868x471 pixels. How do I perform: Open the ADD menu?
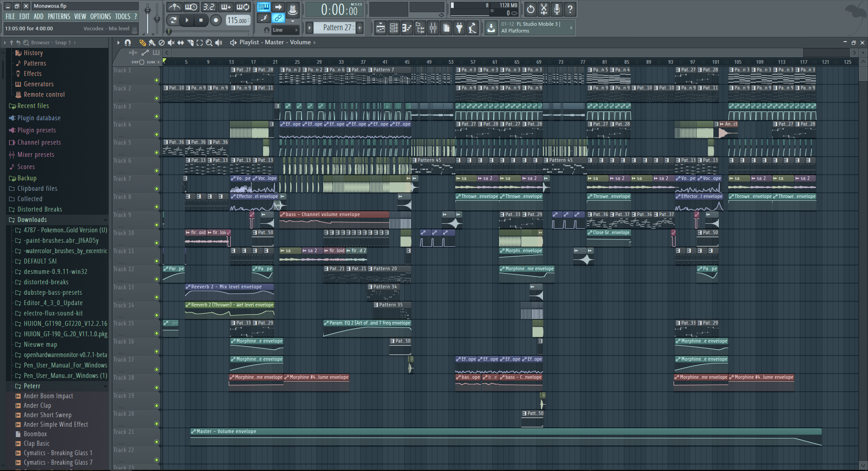pyautogui.click(x=39, y=16)
